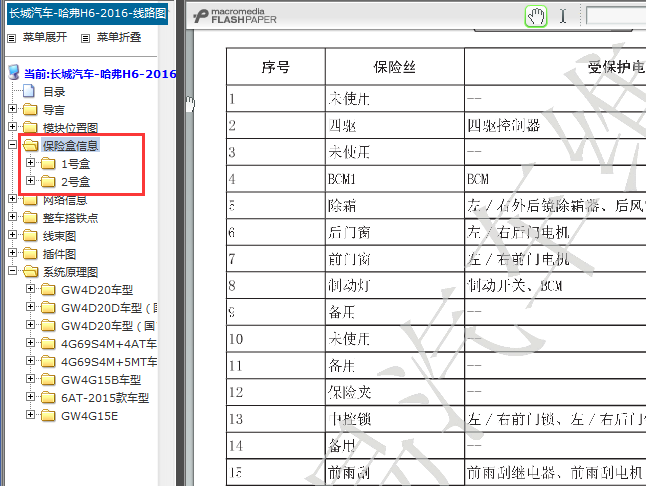The image size is (646, 486).
Task: Click the BCM1 fuse cell
Action: click(x=394, y=179)
